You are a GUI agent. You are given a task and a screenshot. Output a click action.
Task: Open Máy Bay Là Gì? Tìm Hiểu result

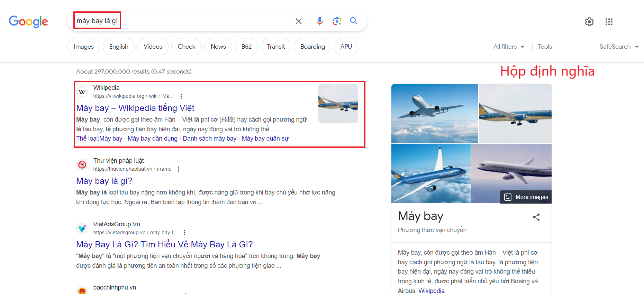click(164, 245)
